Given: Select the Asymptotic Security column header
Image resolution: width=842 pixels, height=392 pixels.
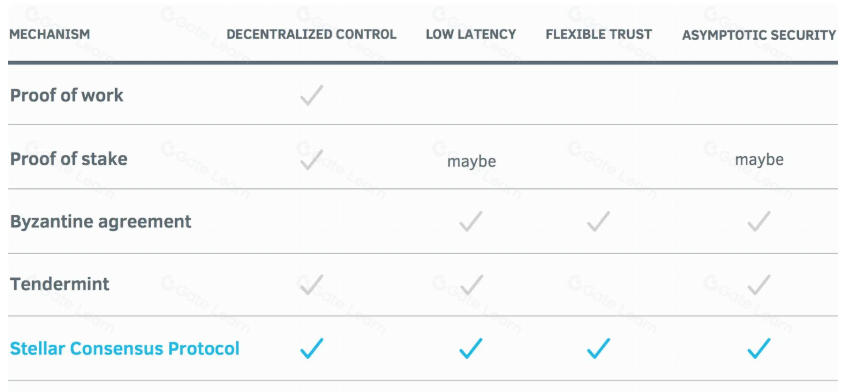Looking at the screenshot, I should (x=759, y=35).
